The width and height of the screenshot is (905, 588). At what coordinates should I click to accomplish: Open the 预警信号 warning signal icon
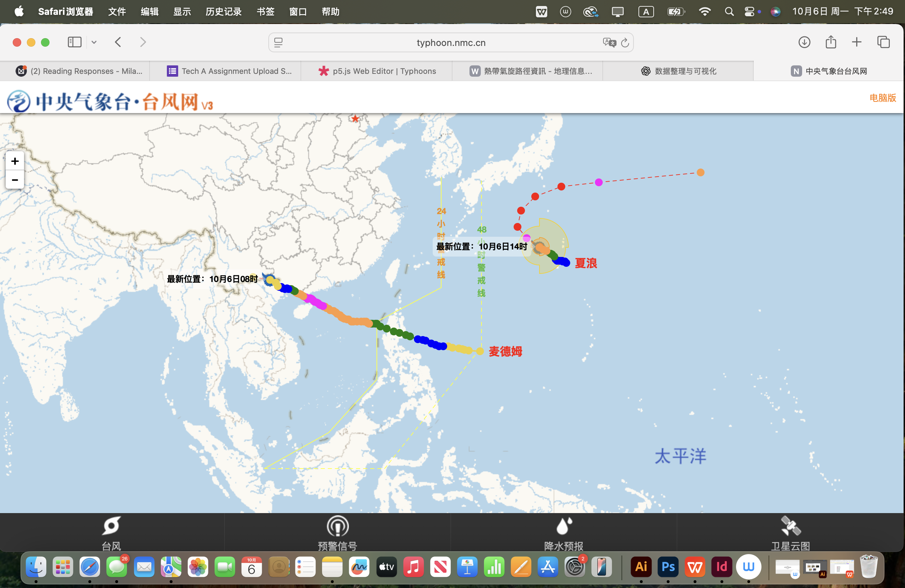click(x=337, y=527)
